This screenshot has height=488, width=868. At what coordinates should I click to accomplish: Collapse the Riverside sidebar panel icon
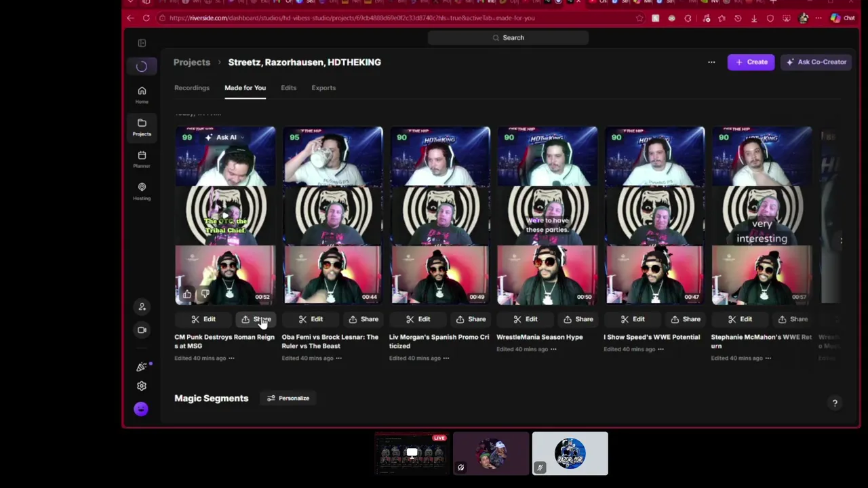point(142,43)
